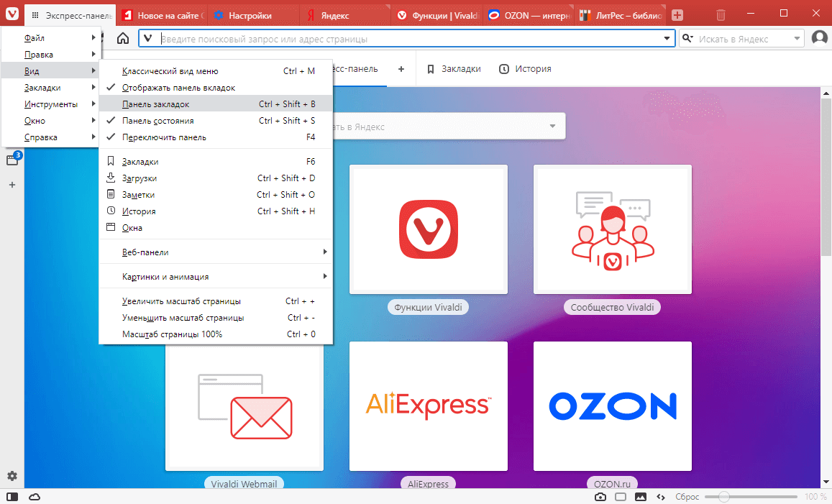Image resolution: width=832 pixels, height=504 pixels.
Task: Open Speed Dial Yandex search dropdown
Action: pos(552,127)
